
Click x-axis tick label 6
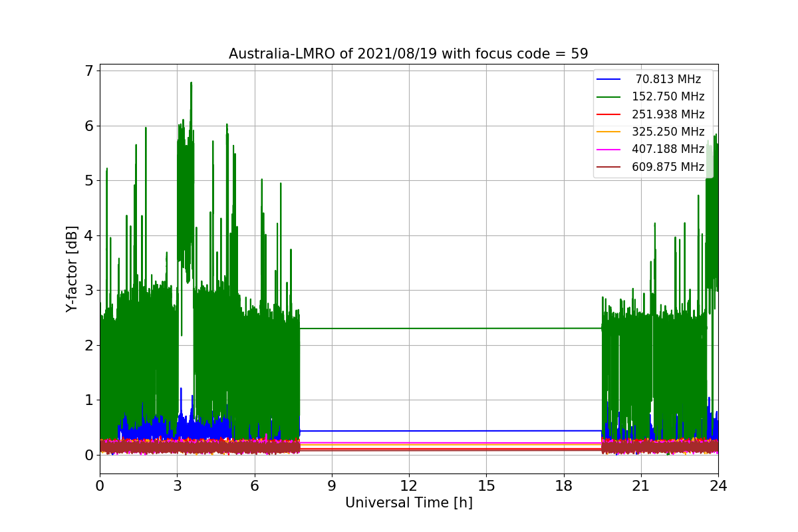[x=254, y=485]
